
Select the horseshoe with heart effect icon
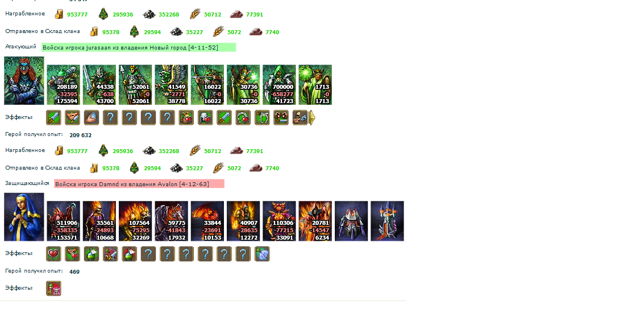coord(243,118)
